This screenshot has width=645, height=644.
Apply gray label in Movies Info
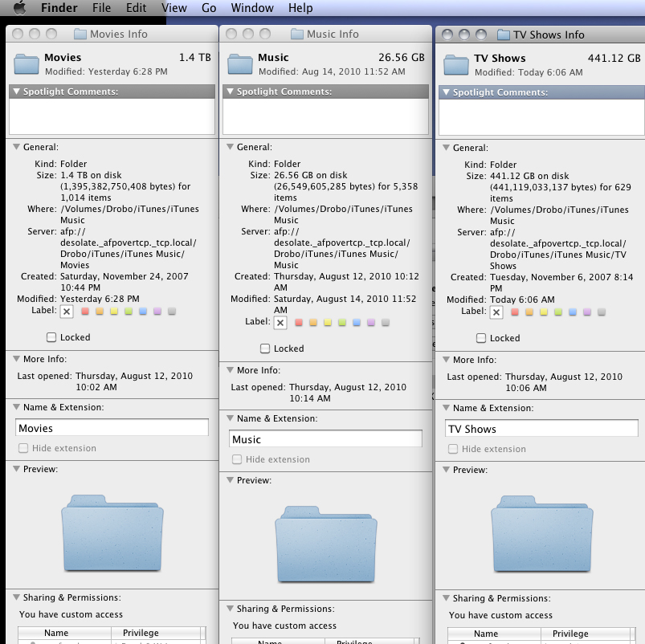(172, 312)
